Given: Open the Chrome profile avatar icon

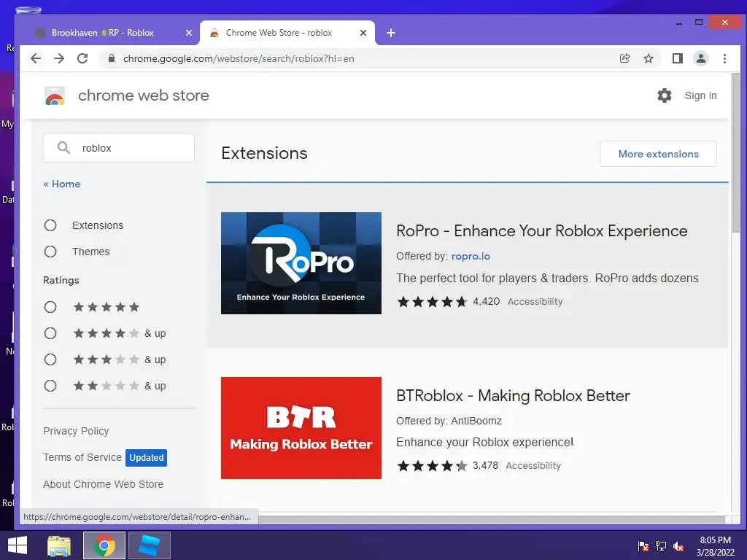Looking at the screenshot, I should click(x=701, y=58).
